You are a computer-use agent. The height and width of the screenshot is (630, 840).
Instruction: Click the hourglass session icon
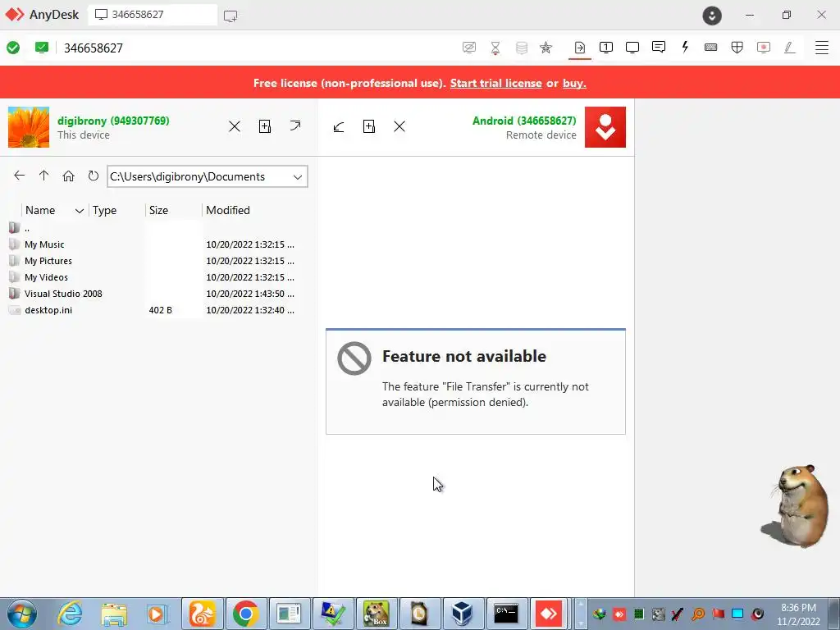point(495,48)
